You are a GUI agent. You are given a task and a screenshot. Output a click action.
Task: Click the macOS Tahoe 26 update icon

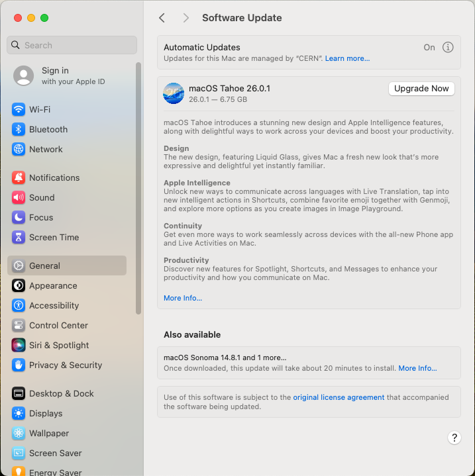pos(174,93)
